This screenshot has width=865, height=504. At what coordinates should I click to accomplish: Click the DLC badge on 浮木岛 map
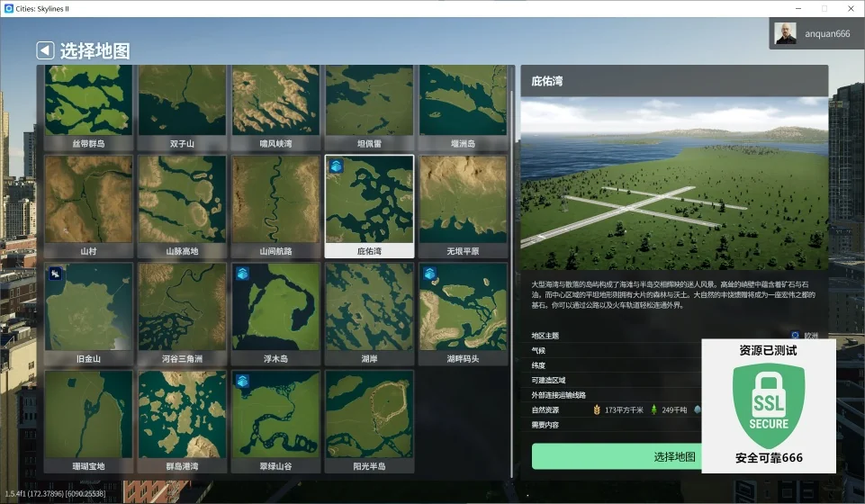[242, 274]
